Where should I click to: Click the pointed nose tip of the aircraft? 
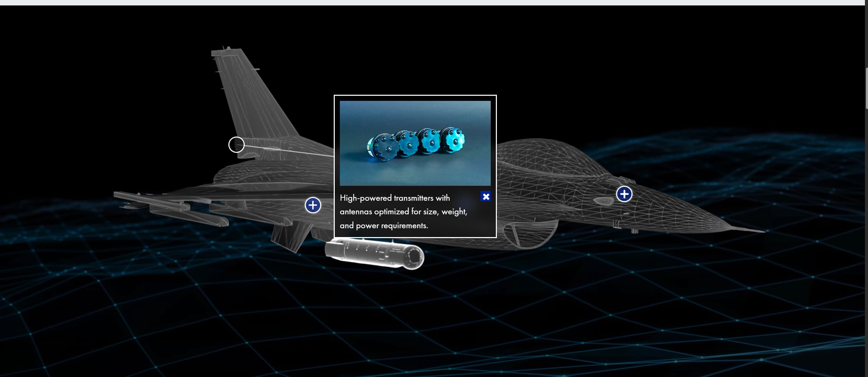tap(760, 231)
